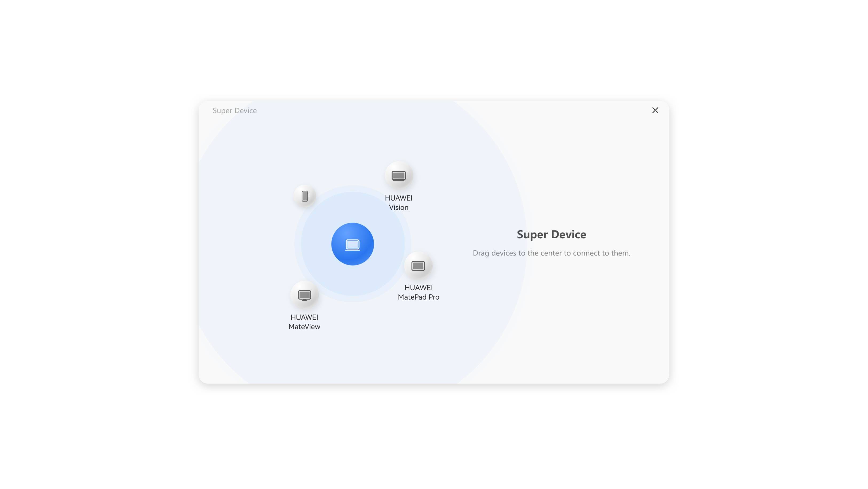The width and height of the screenshot is (868, 489).
Task: Click the HUAWEI word above Vision
Action: point(399,198)
